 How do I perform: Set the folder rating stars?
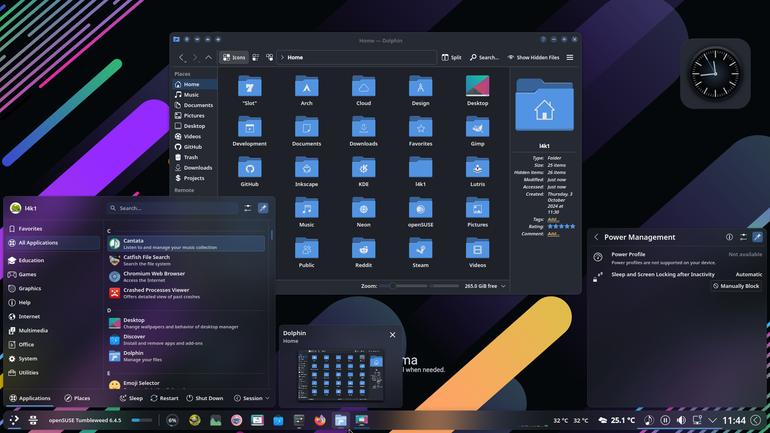click(x=561, y=227)
